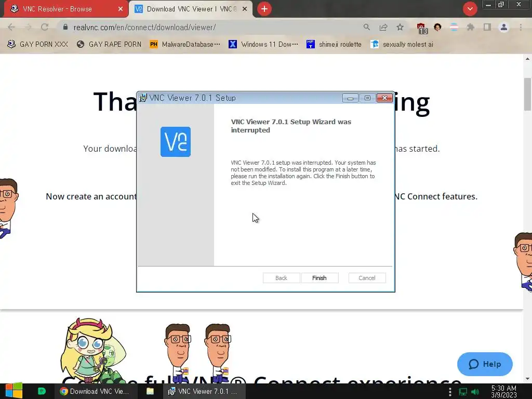Image resolution: width=532 pixels, height=399 pixels.
Task: Click the browser forward arrow
Action: (x=28, y=27)
